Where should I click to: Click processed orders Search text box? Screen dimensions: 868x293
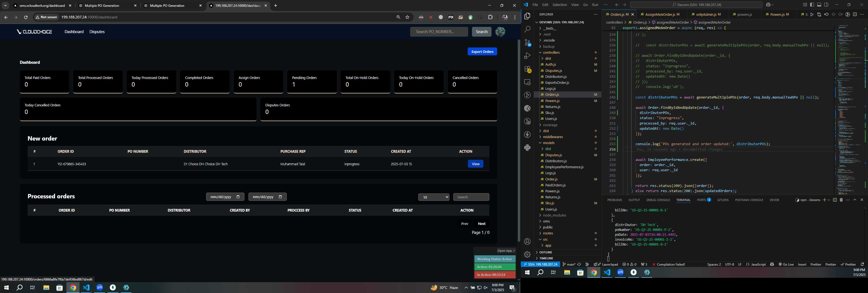(471, 197)
